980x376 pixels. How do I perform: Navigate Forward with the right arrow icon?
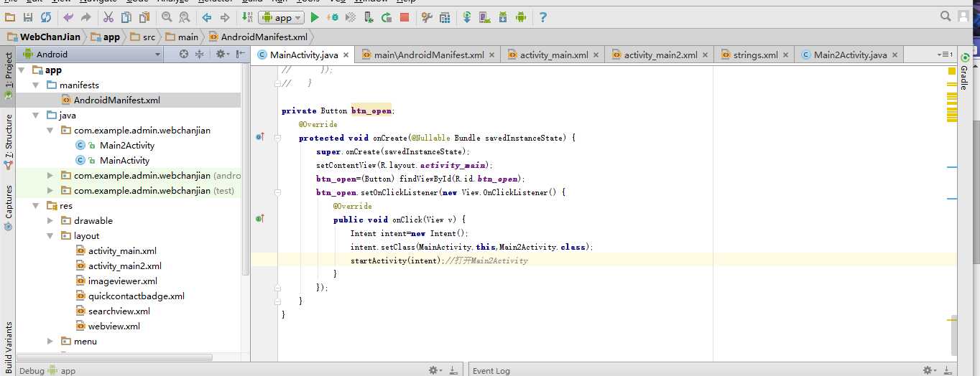pos(225,17)
